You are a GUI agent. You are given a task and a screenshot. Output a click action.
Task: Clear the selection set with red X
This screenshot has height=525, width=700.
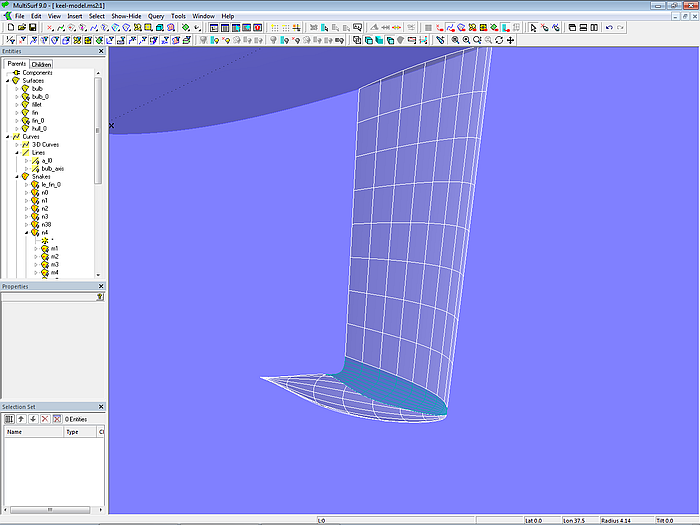click(x=44, y=419)
